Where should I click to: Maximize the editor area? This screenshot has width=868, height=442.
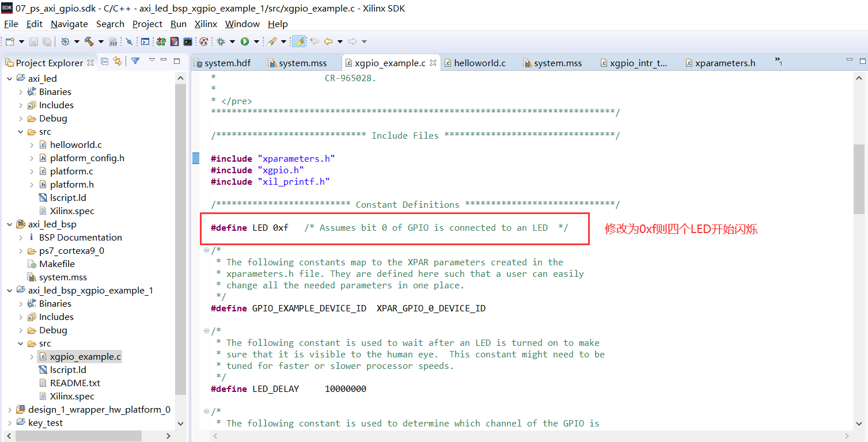tap(862, 60)
